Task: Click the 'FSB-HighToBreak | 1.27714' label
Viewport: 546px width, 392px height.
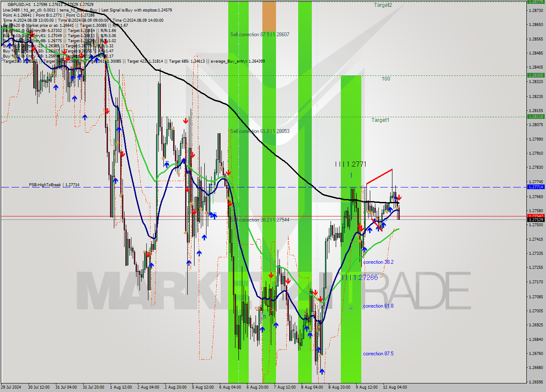Action: [54, 185]
